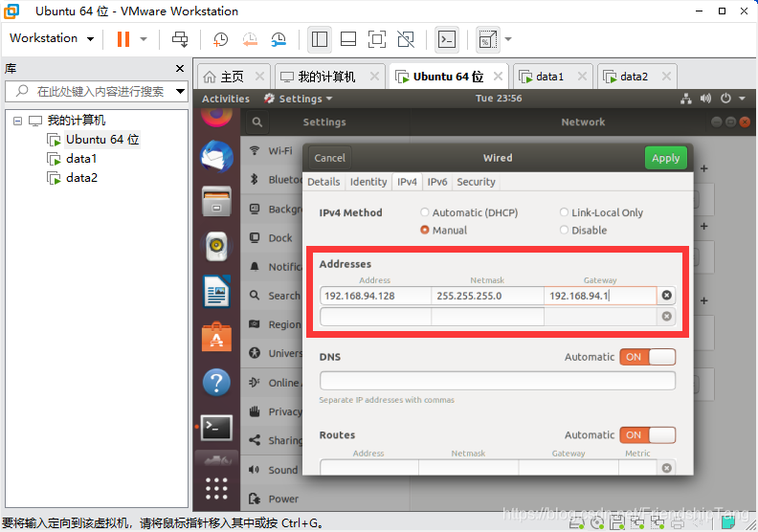Click the Settings search magnifier button

tap(257, 122)
